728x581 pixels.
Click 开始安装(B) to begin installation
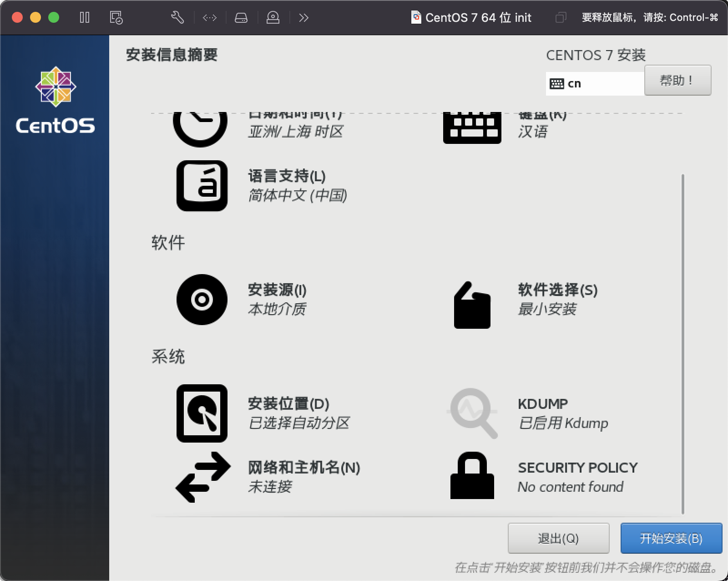coord(671,538)
